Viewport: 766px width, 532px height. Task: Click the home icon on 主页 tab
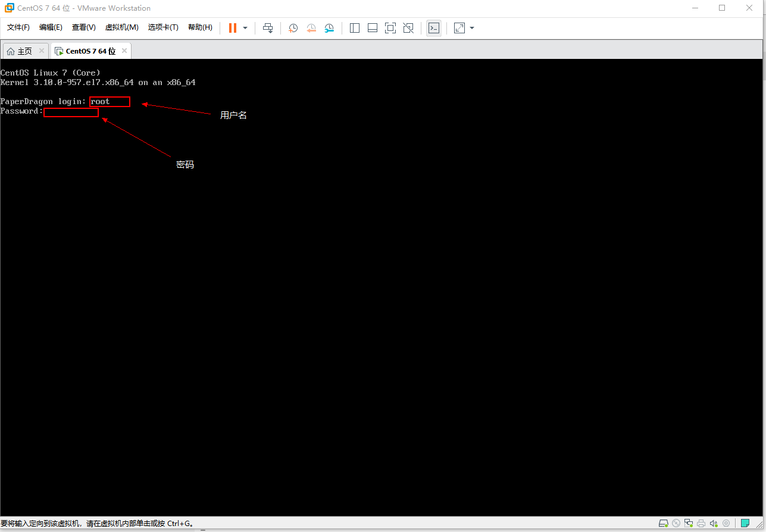click(x=11, y=51)
